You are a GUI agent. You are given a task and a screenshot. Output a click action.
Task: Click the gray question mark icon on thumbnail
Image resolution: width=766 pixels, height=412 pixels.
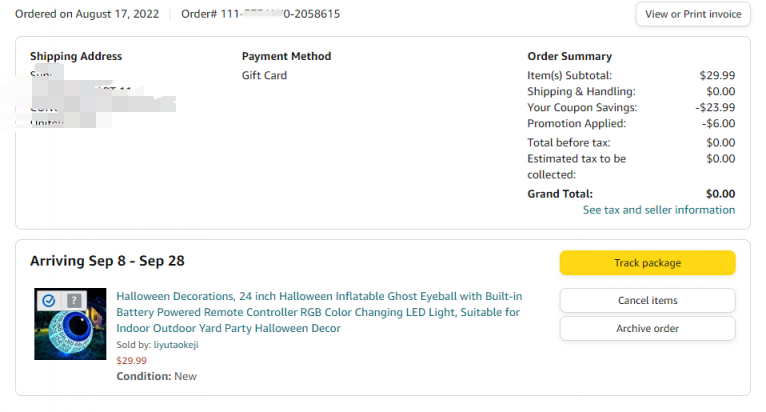click(x=73, y=300)
